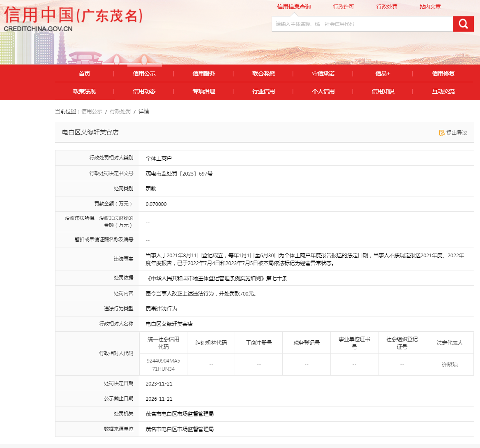Navigate to 守信承诺 section
480x448 pixels.
(x=323, y=74)
